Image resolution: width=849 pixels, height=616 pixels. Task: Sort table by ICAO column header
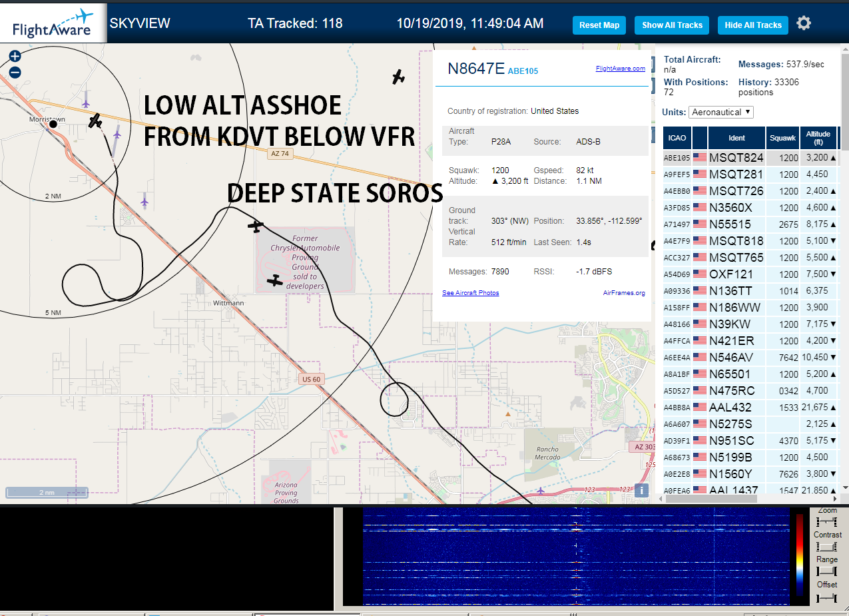(677, 138)
